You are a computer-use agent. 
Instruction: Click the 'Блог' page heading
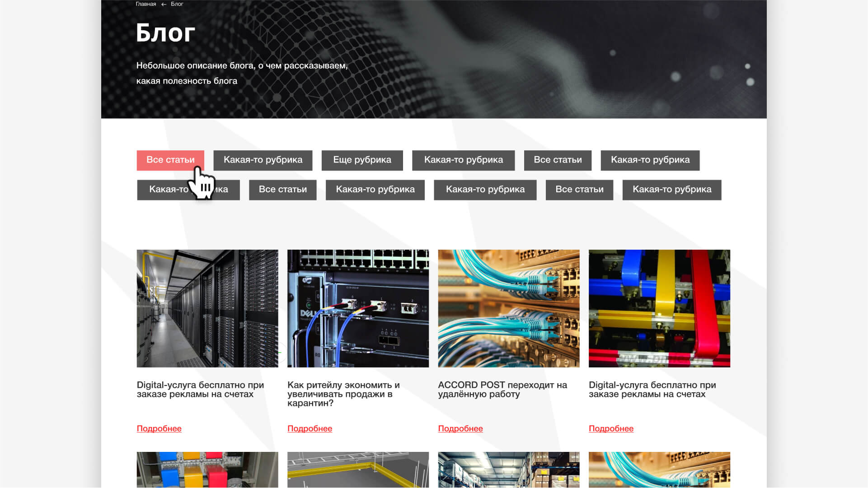pos(165,33)
